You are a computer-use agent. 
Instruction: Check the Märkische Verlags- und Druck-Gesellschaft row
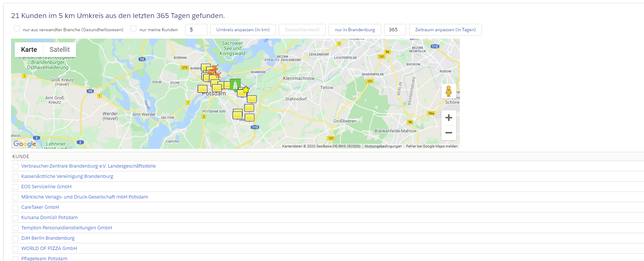15,197
